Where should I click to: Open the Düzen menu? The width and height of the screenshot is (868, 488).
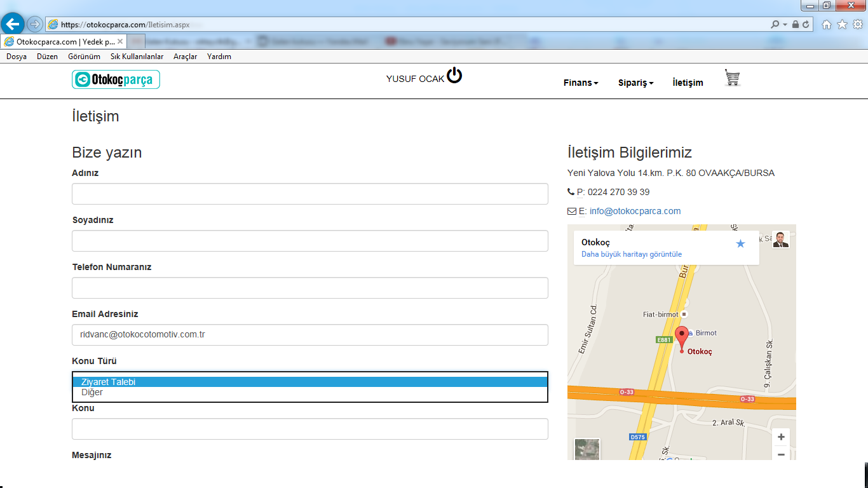(47, 57)
